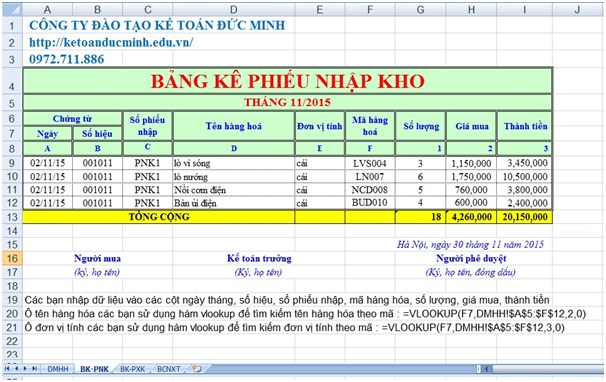The image size is (606, 382).
Task: Select column H header
Action: [471, 9]
